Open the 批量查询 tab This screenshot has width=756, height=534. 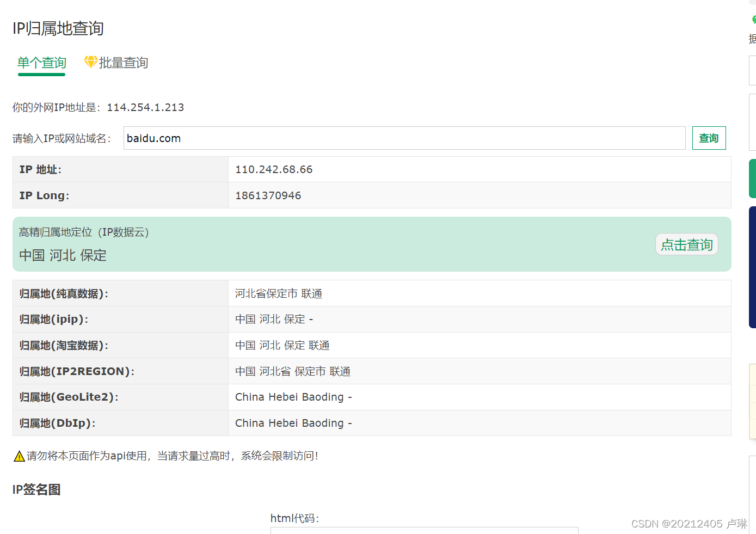123,63
